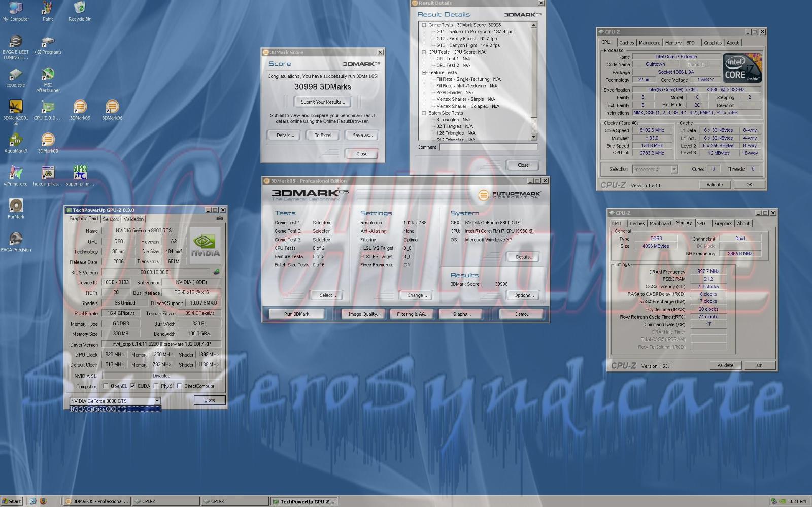Click GPU-Z BIOS save chip icon
Image resolution: width=812 pixels, height=507 pixels.
coord(217,272)
